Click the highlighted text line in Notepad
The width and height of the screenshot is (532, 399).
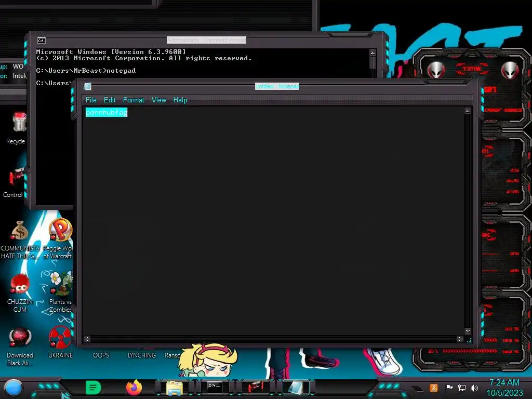point(107,112)
